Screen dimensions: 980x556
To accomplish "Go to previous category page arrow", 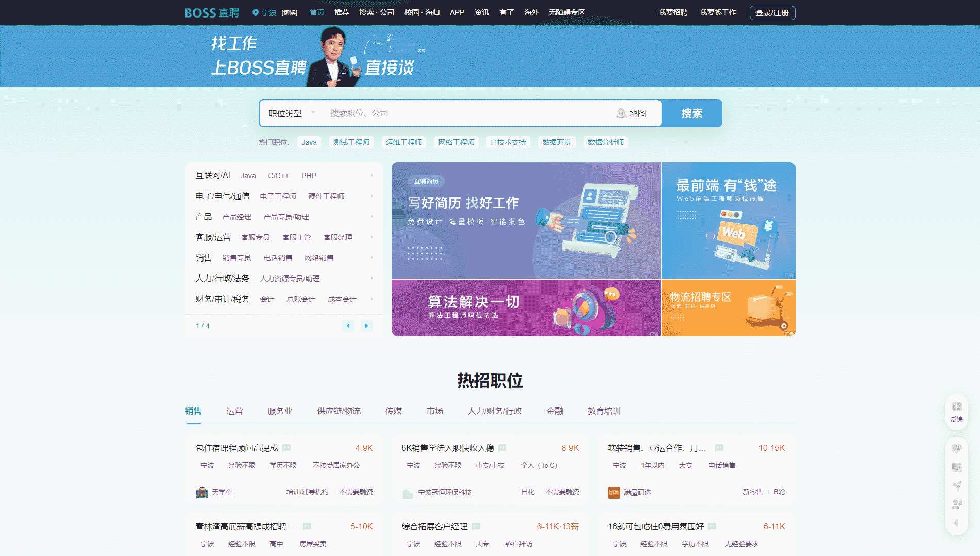I will (x=348, y=325).
